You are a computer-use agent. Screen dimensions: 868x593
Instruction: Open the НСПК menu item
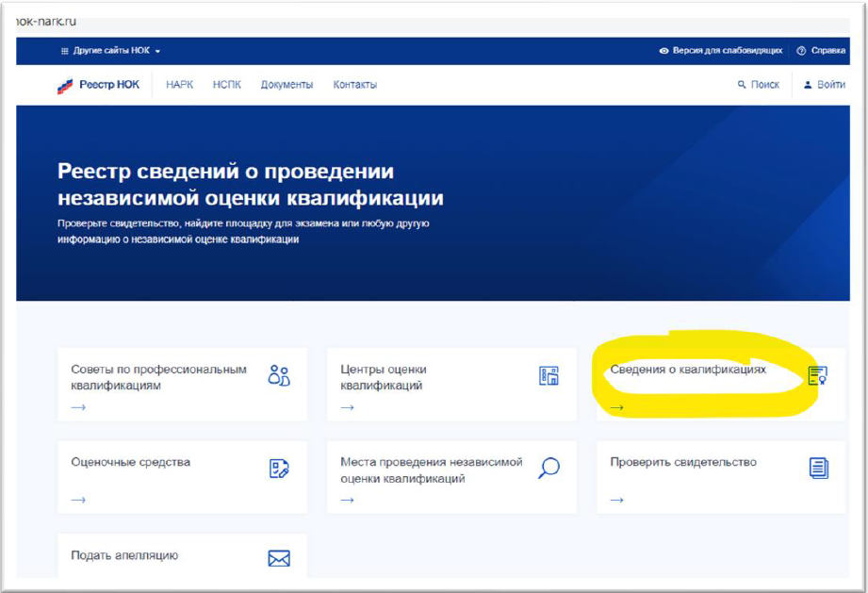227,85
